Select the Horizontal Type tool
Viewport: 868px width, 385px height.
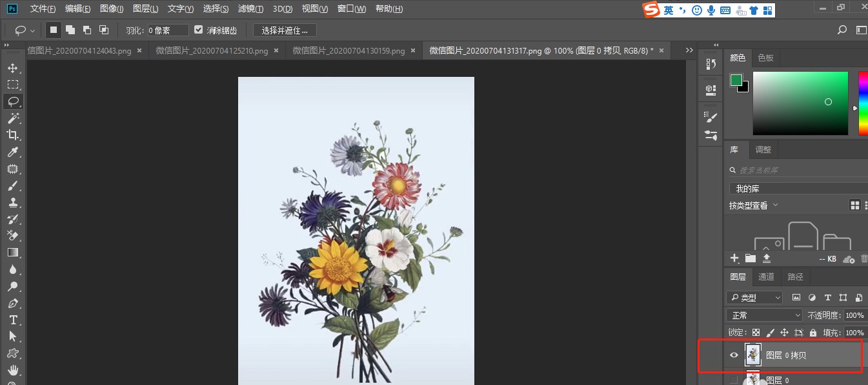[14, 319]
